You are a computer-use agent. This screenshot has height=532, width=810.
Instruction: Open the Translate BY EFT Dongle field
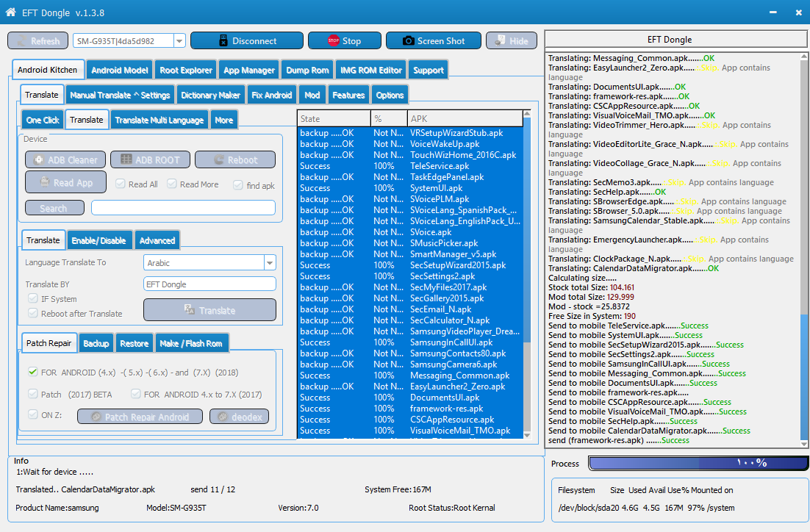click(209, 284)
